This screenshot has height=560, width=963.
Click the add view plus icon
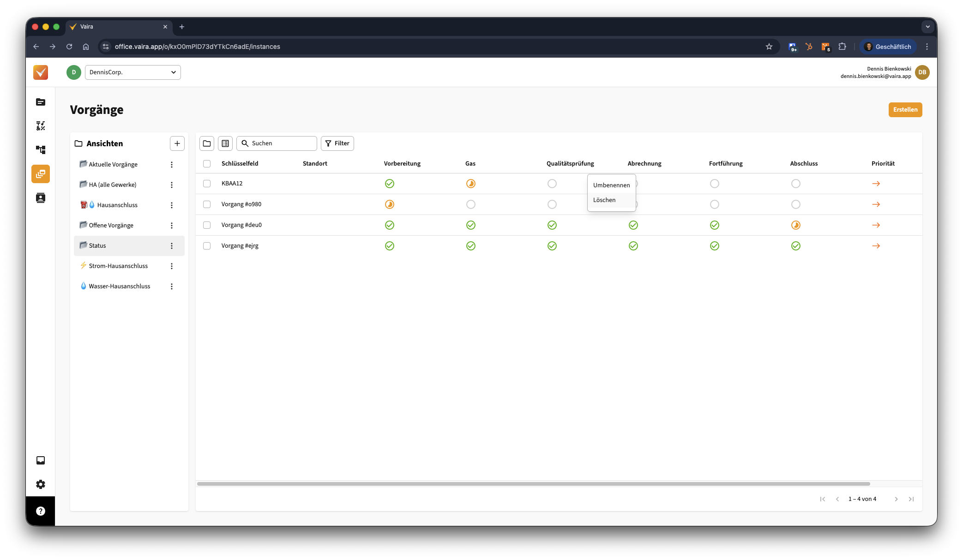[177, 143]
